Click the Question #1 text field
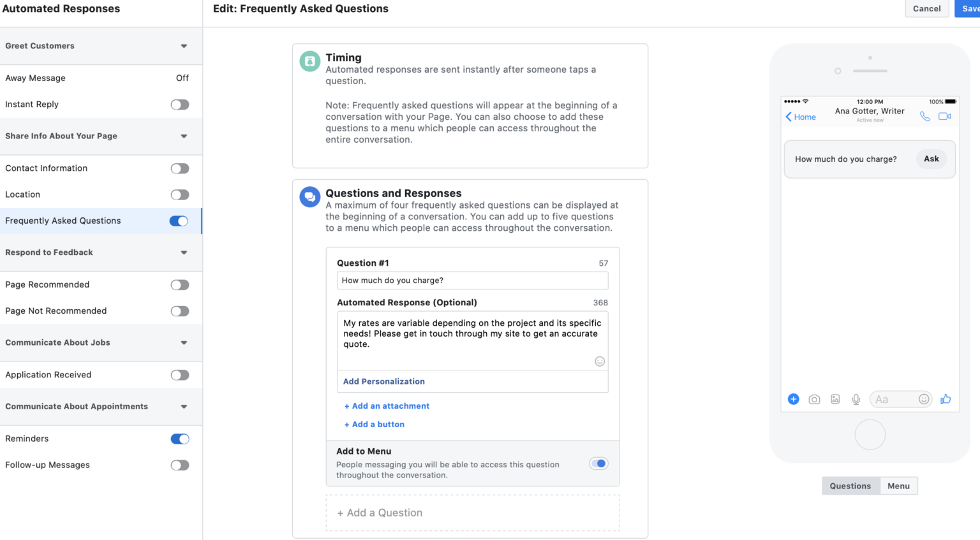This screenshot has width=980, height=540. (x=473, y=281)
